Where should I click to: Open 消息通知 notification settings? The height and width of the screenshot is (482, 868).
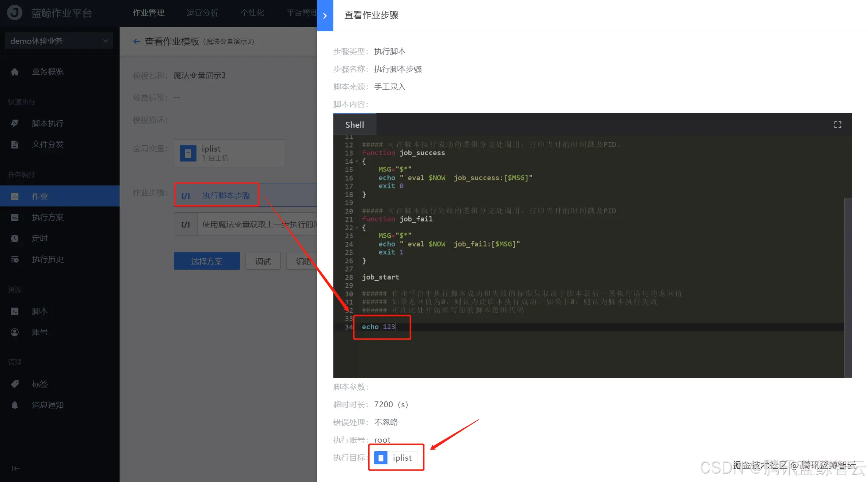click(48, 405)
